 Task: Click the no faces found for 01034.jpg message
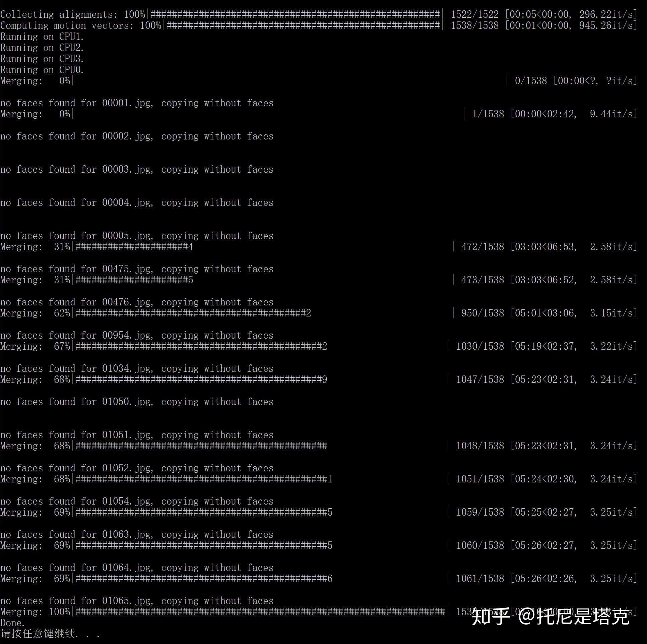click(x=137, y=368)
